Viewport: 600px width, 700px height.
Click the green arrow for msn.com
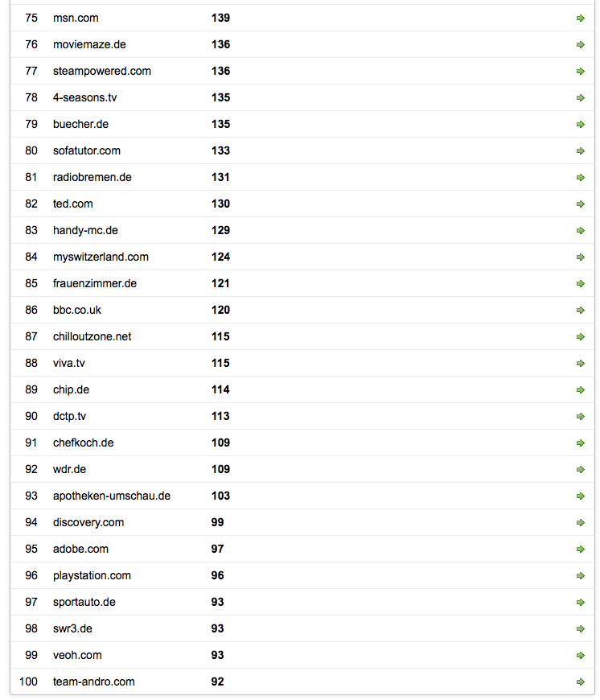coord(580,18)
